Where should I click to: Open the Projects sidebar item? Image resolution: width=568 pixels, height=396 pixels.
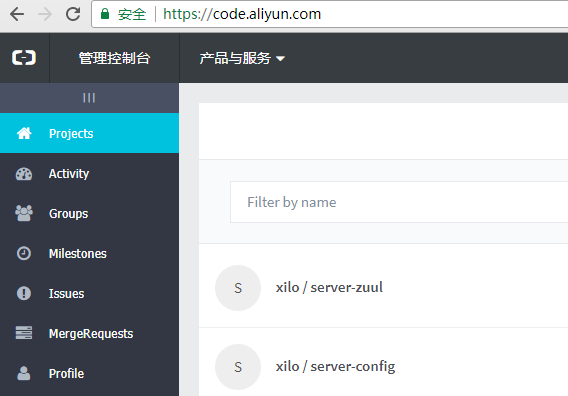(89, 133)
